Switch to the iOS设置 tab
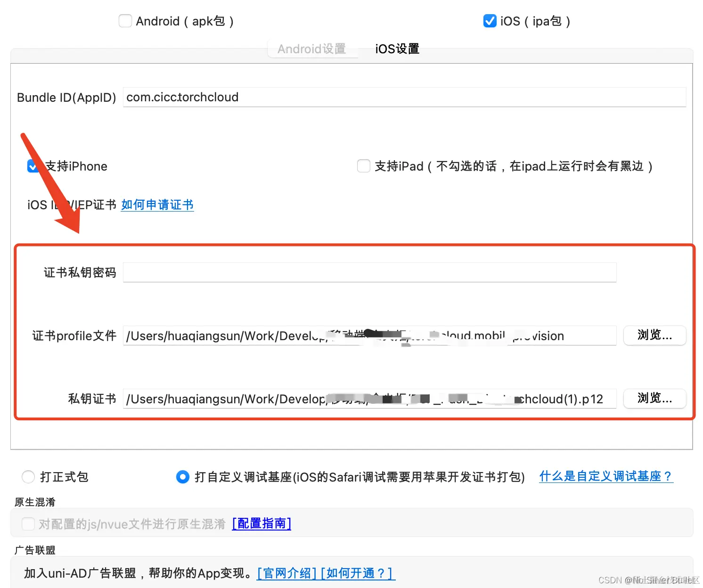Screen dimensions: 703x588 [396, 49]
